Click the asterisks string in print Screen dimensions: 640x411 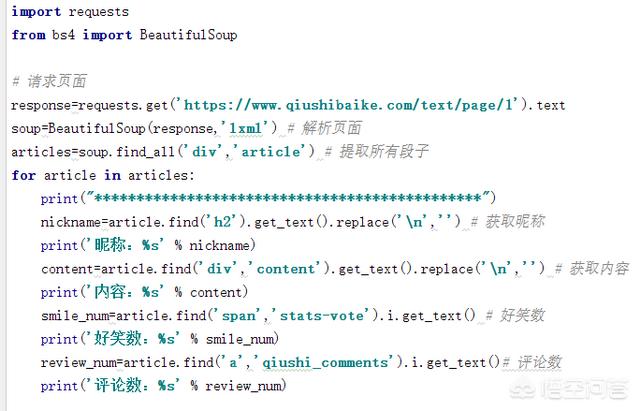(288, 198)
